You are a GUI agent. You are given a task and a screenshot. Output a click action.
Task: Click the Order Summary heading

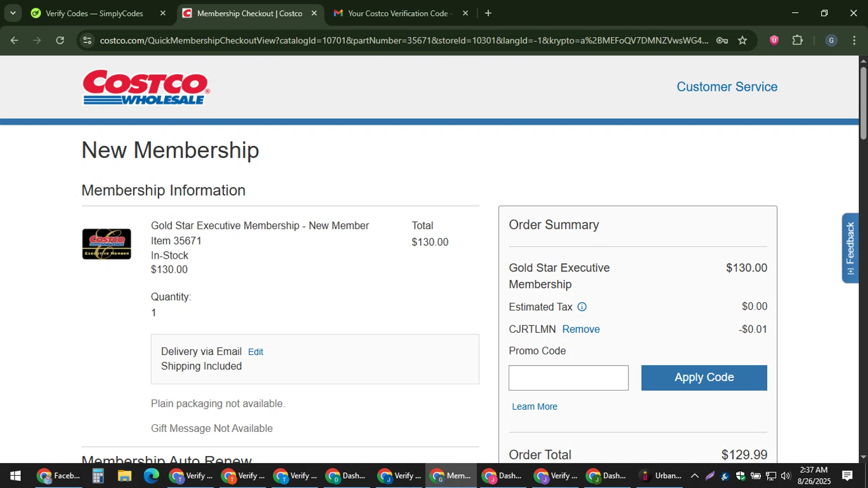[554, 225]
